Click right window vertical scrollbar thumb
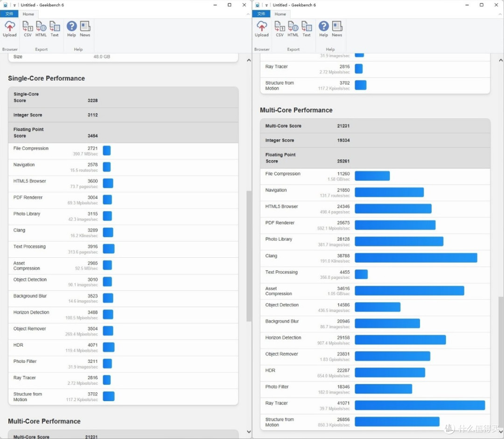Image resolution: width=504 pixels, height=439 pixels. (x=501, y=362)
